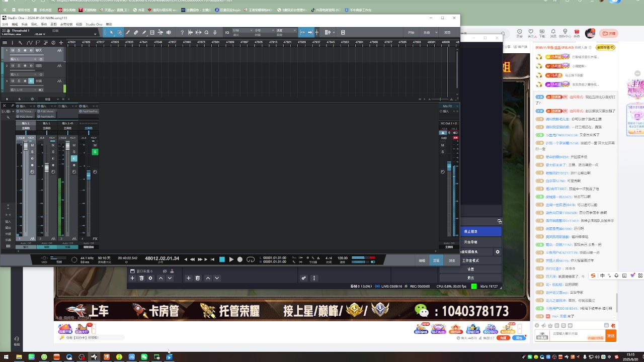Click the Q quantize magnifier icon
Viewport: 644px width, 362px height.
207,32
